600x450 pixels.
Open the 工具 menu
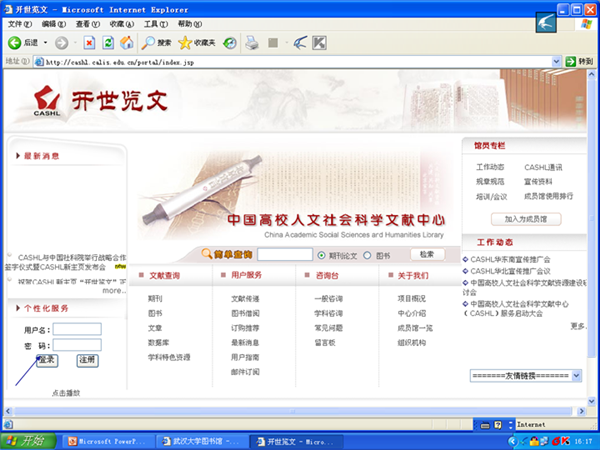pyautogui.click(x=156, y=24)
